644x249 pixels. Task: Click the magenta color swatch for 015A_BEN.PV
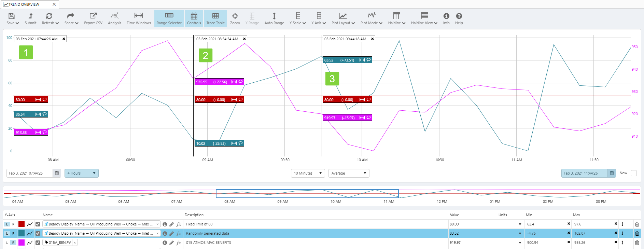[22, 243]
